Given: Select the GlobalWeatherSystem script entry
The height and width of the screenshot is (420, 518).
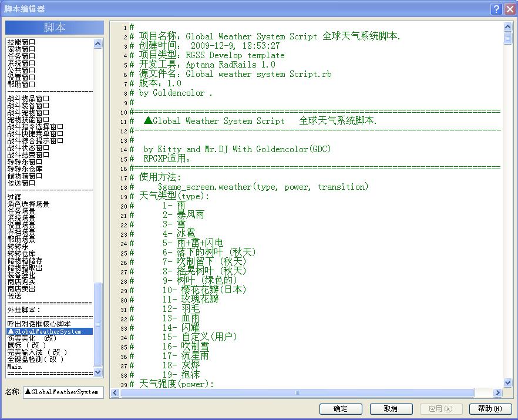Looking at the screenshot, I should tap(49, 331).
